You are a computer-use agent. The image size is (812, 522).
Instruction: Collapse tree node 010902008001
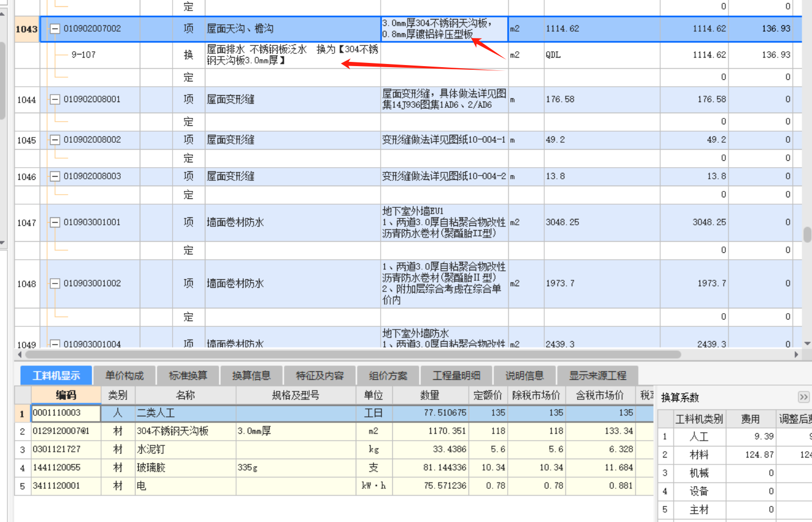pos(55,99)
